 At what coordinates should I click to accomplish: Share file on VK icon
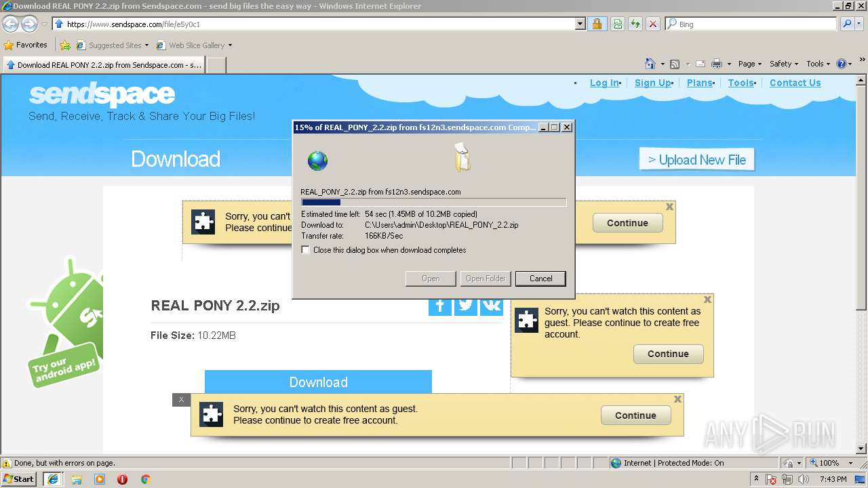click(x=492, y=306)
